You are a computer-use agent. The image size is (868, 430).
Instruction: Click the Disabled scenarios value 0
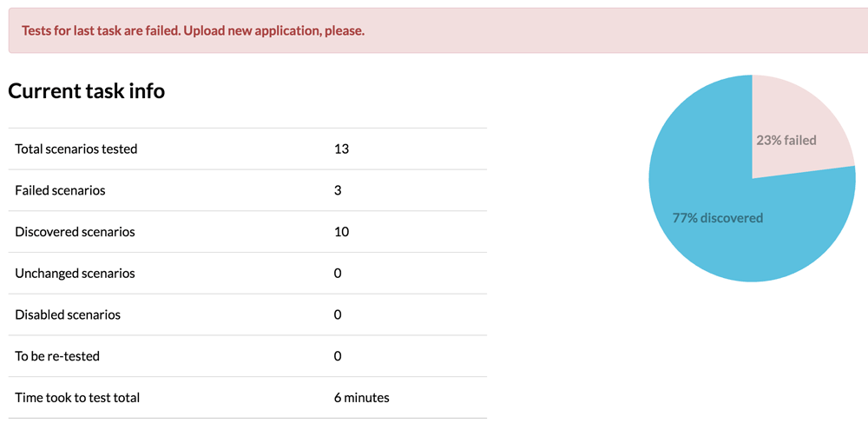coord(338,314)
